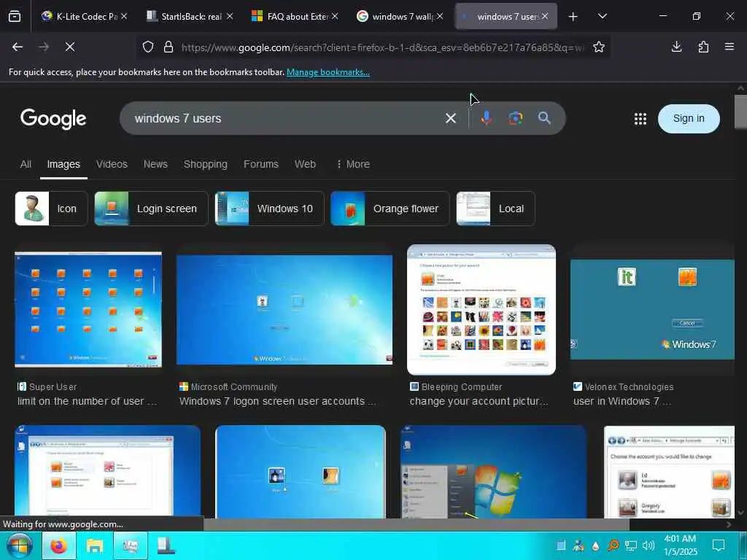Submit search with magnifier icon
This screenshot has height=560, width=747.
point(544,118)
